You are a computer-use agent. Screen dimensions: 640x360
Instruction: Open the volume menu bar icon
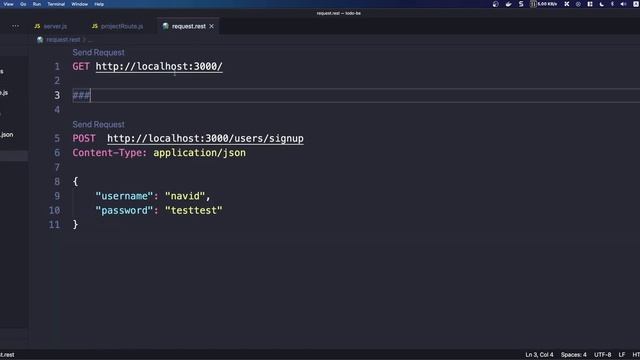(x=623, y=4)
